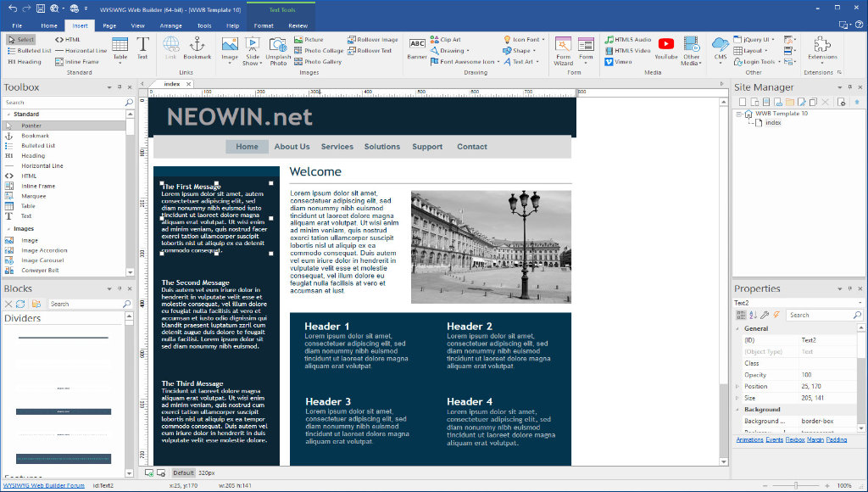The height and width of the screenshot is (492, 868).
Task: Click the Help question mark icon
Action: pos(859,25)
